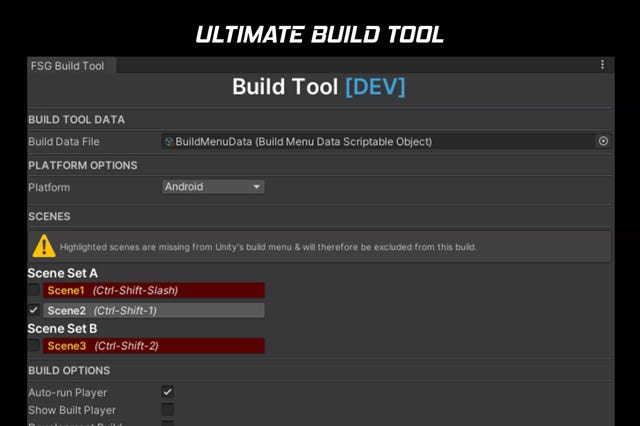This screenshot has width=640, height=426.
Task: Click the Scene3 (Ctrl-Shift-2) scene button
Action: (x=154, y=346)
